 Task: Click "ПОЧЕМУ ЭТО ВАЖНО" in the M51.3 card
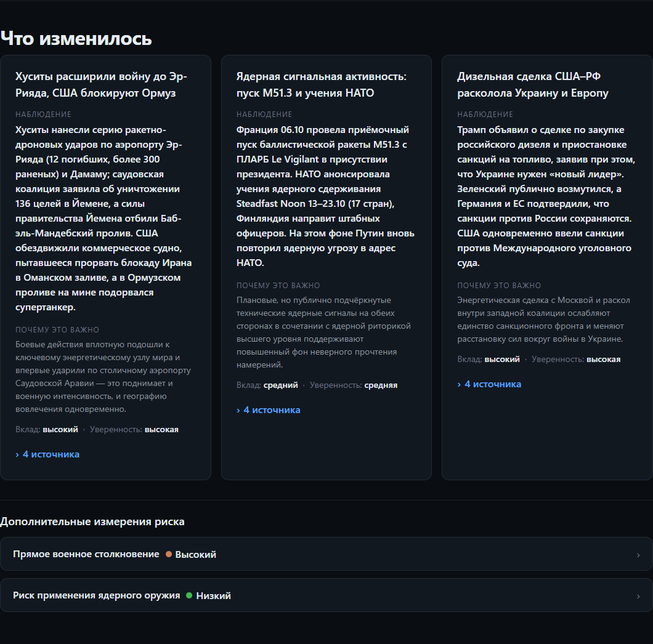[278, 286]
